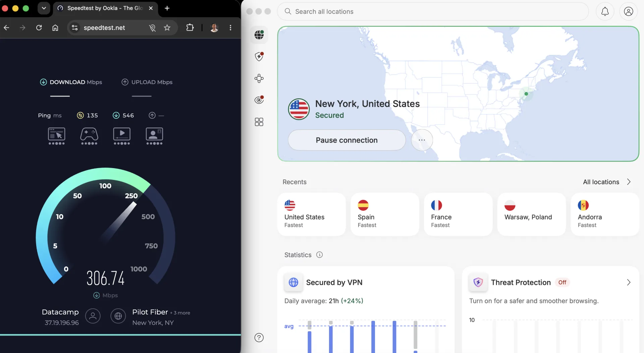Click the green Secured status text
644x353 pixels.
click(x=329, y=115)
